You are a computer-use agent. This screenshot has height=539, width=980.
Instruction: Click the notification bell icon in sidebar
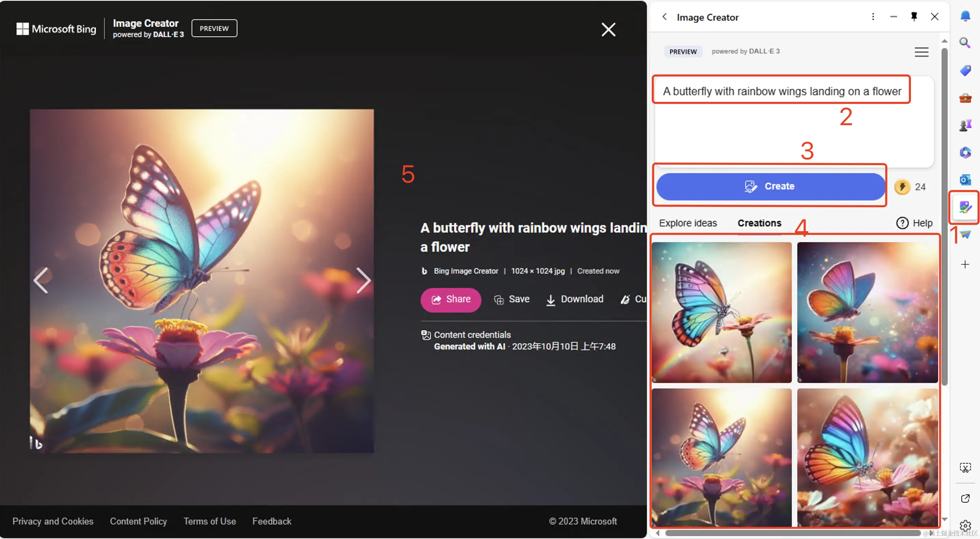click(965, 16)
